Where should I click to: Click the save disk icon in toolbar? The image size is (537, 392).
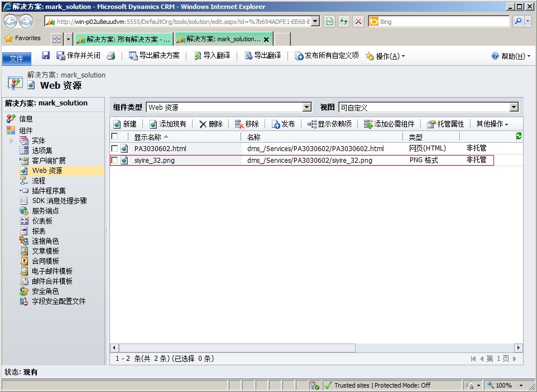click(46, 55)
